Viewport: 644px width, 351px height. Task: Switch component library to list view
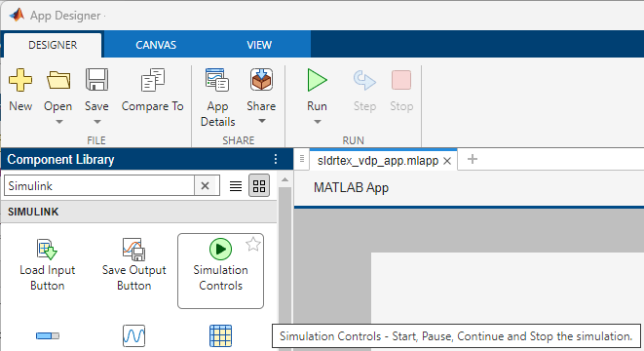point(236,186)
